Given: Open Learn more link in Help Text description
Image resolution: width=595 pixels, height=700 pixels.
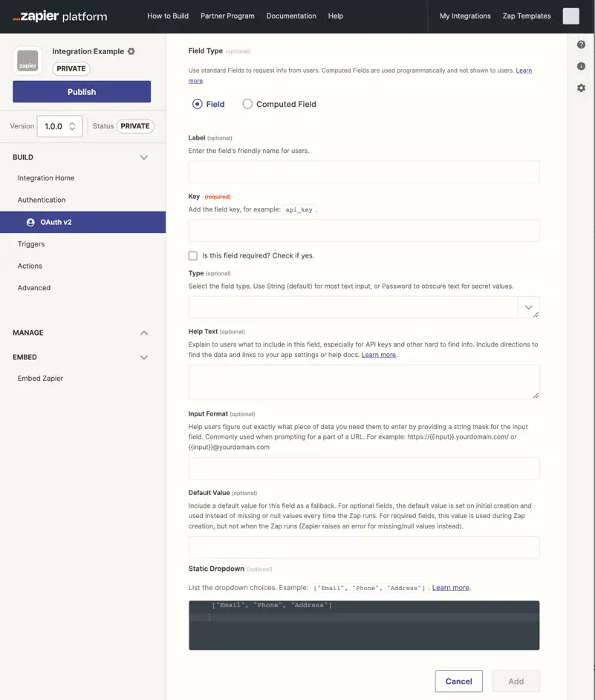Looking at the screenshot, I should [378, 355].
